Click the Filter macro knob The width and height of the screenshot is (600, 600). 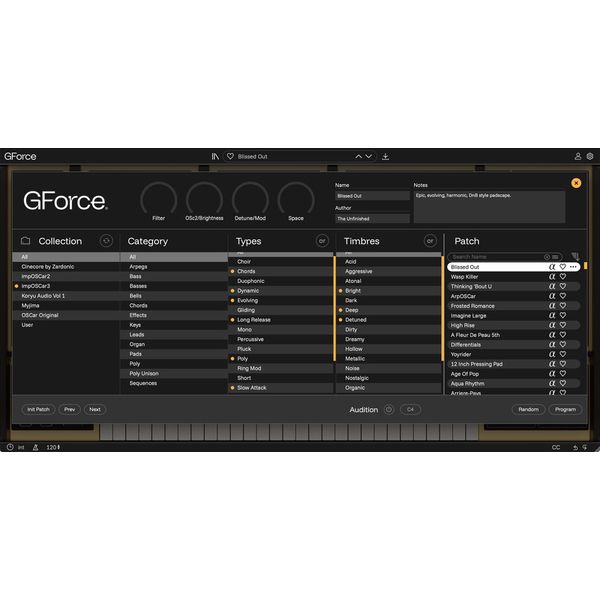158,200
